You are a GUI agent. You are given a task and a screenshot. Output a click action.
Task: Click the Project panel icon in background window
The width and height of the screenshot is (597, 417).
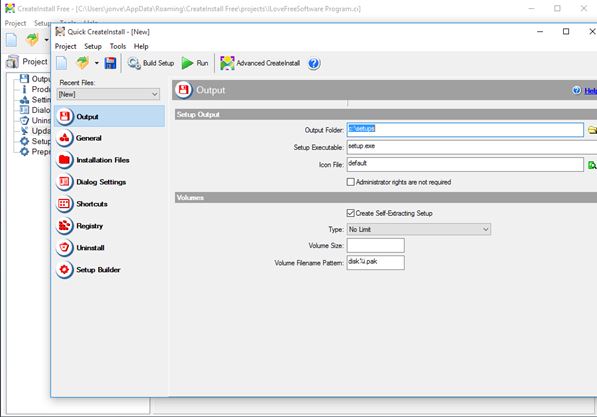coord(12,62)
